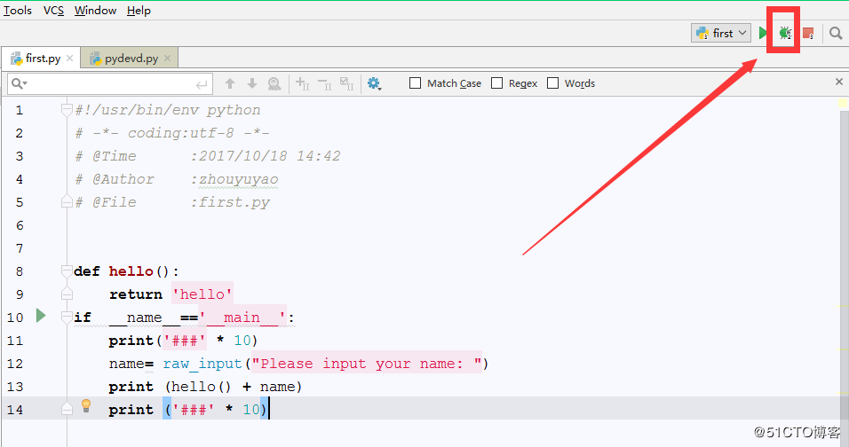Open the yellow lightbulb intention at line 14
The height and width of the screenshot is (447, 849).
click(x=86, y=406)
